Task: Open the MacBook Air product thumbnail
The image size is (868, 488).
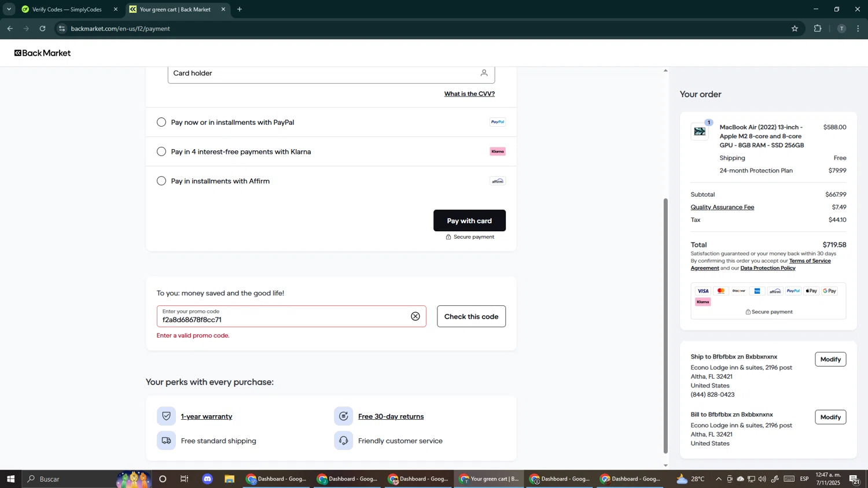Action: (x=700, y=131)
